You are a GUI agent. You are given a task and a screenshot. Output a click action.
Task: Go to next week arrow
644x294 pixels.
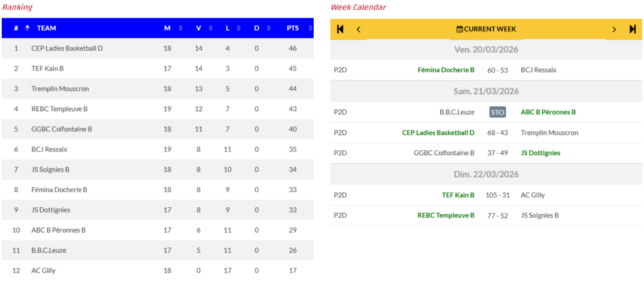[614, 29]
